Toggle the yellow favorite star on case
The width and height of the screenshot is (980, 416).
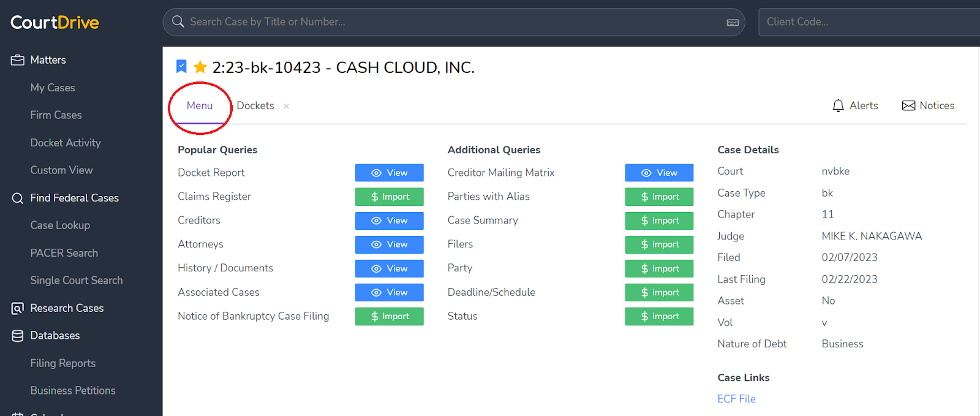pyautogui.click(x=200, y=67)
